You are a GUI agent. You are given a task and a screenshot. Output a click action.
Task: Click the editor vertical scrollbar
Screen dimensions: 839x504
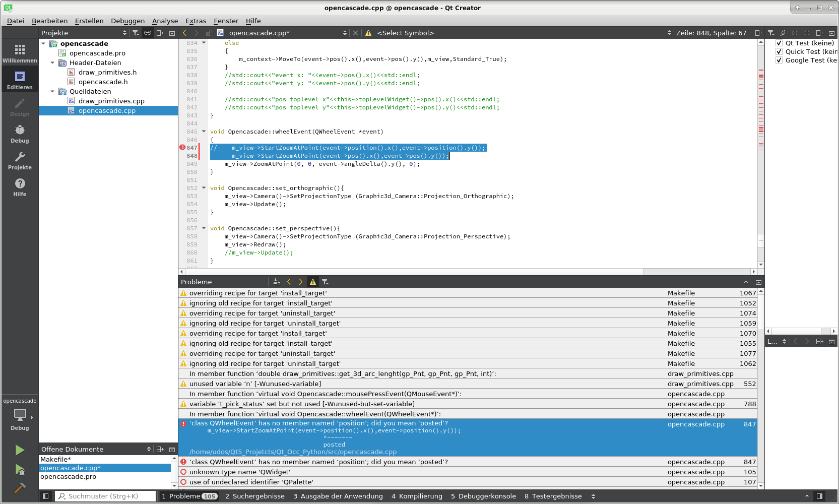coord(761,154)
